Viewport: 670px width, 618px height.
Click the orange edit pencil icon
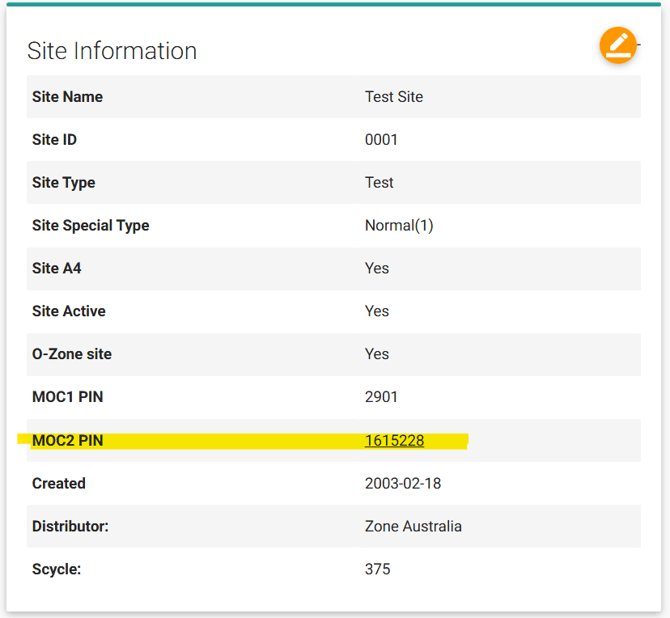pos(617,45)
